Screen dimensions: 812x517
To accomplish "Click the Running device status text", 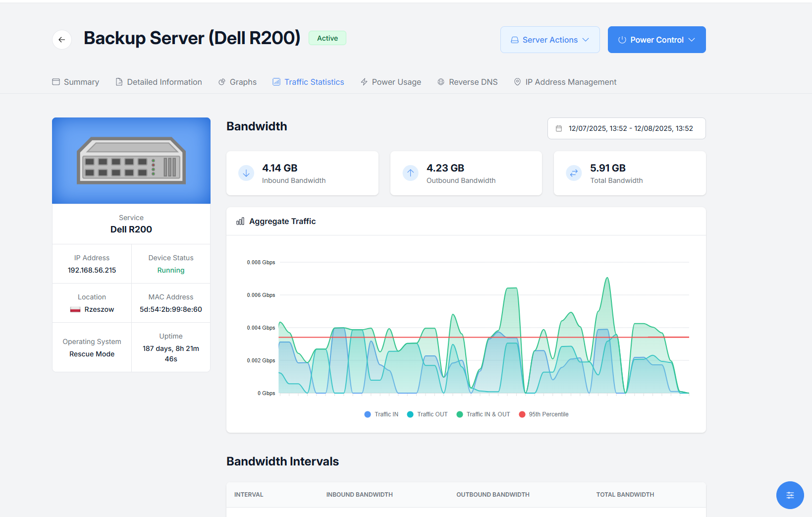I will [171, 270].
